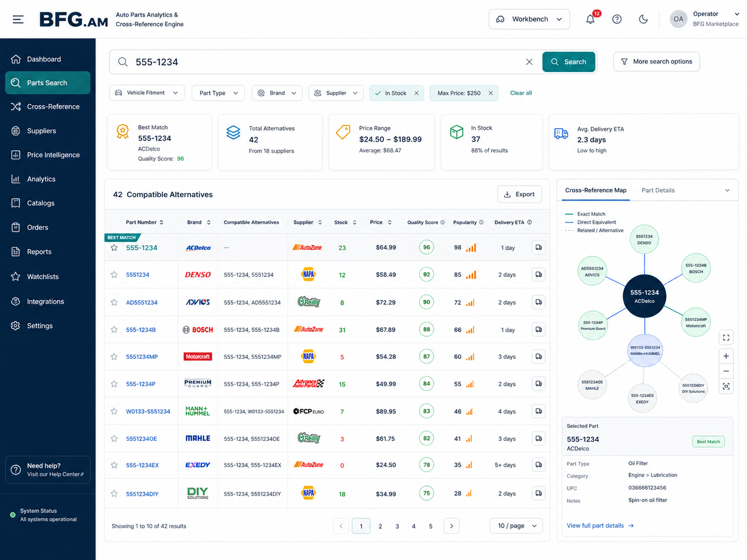
Task: Open Watchlists in sidebar
Action: point(47,277)
